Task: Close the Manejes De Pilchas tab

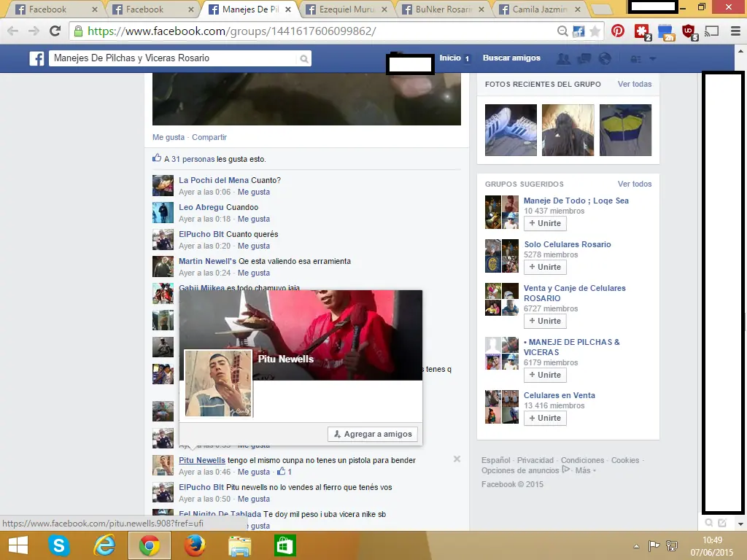Action: tap(288, 9)
